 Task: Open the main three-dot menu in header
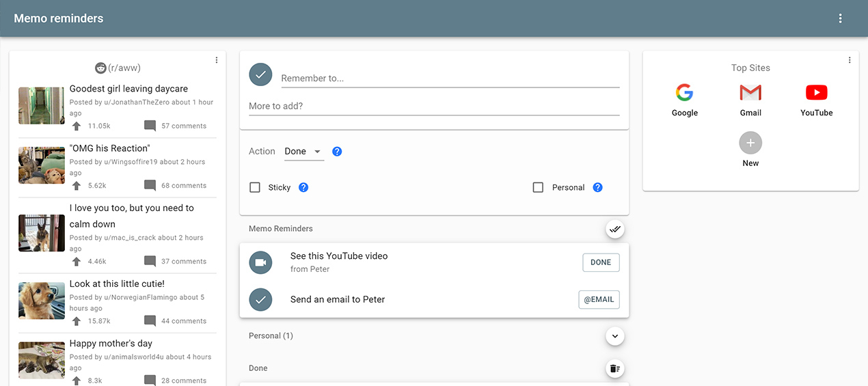pyautogui.click(x=841, y=18)
